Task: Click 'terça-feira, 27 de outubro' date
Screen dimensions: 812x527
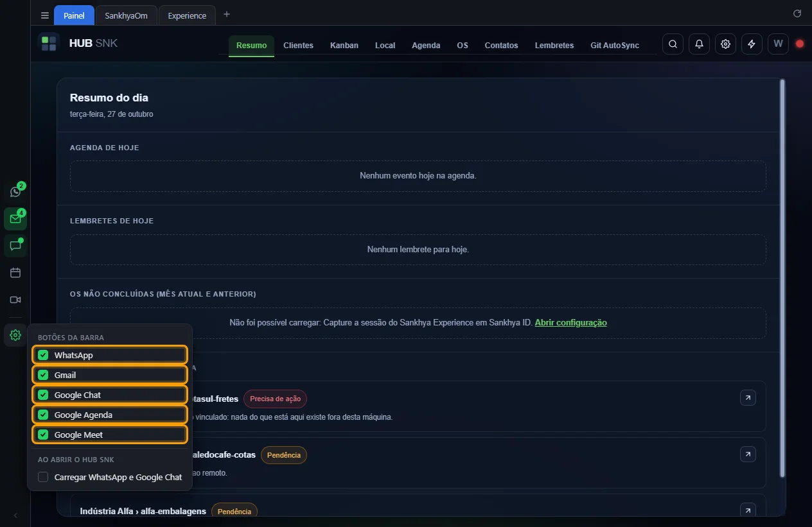Action: [x=112, y=114]
